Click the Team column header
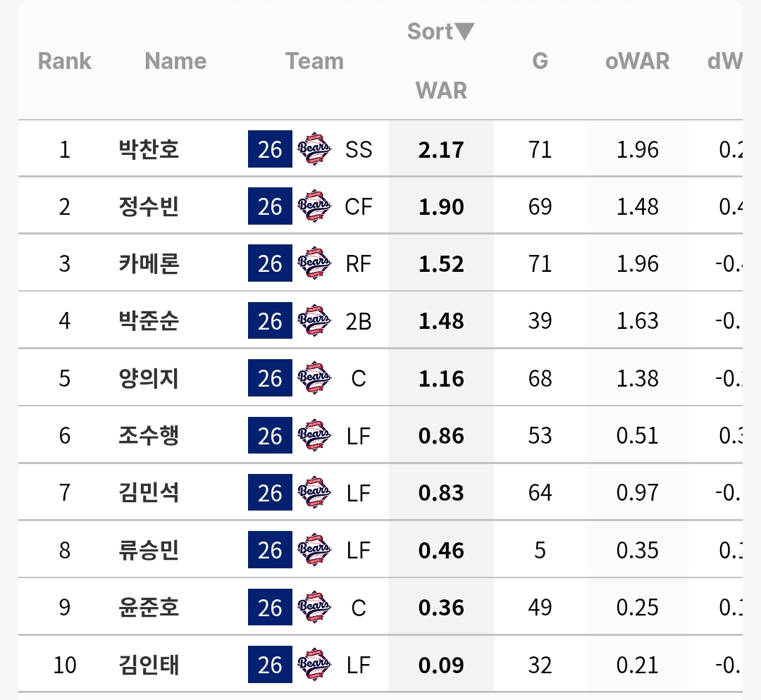This screenshot has width=761, height=700. 314,61
